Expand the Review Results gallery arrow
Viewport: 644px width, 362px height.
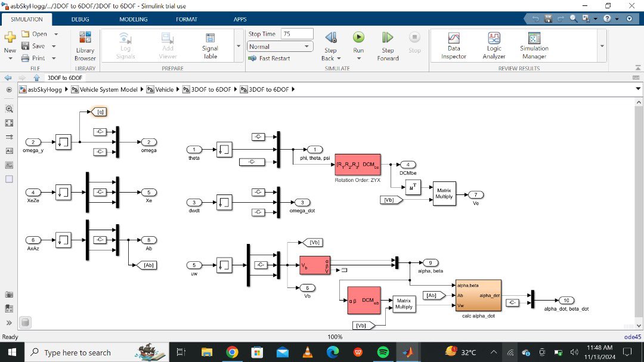[602, 46]
